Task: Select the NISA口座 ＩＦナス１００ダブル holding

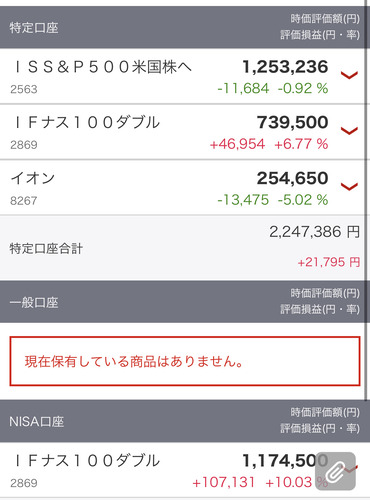Action: (183, 470)
